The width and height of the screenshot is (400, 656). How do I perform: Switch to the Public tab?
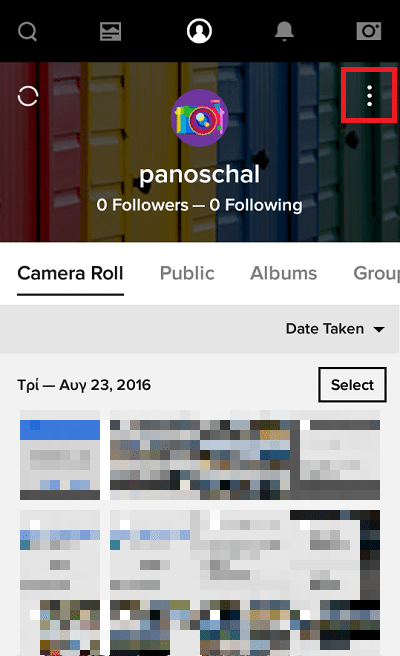(x=187, y=273)
